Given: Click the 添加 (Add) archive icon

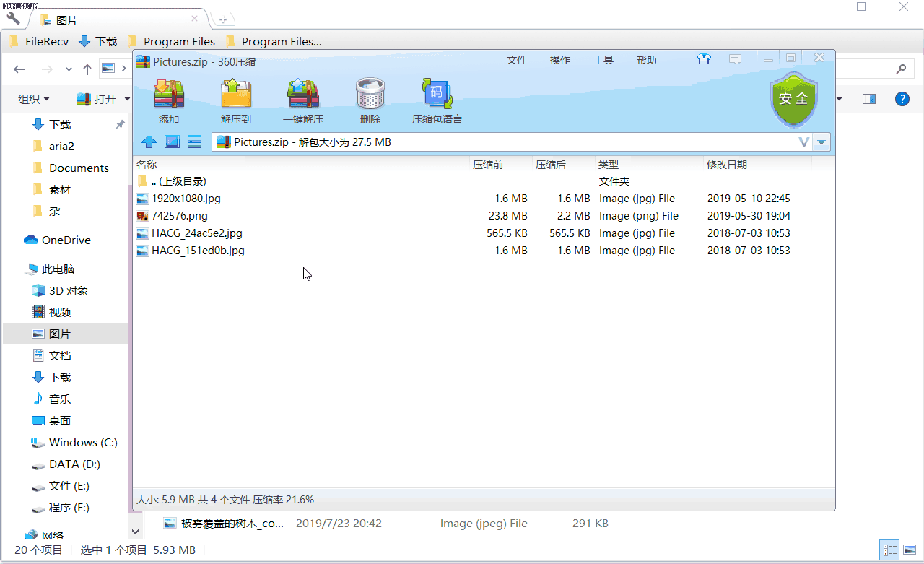Looking at the screenshot, I should tap(169, 102).
